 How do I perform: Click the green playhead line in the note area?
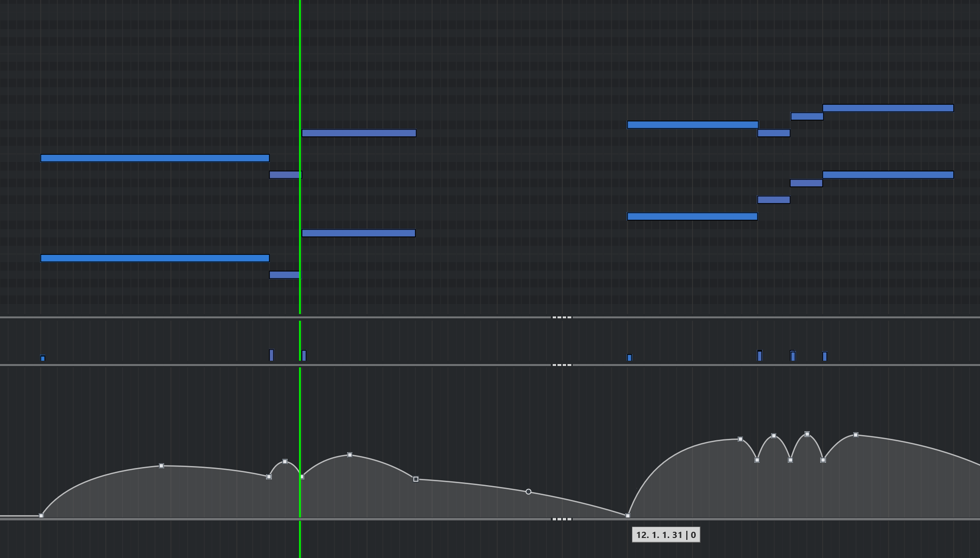click(x=300, y=71)
